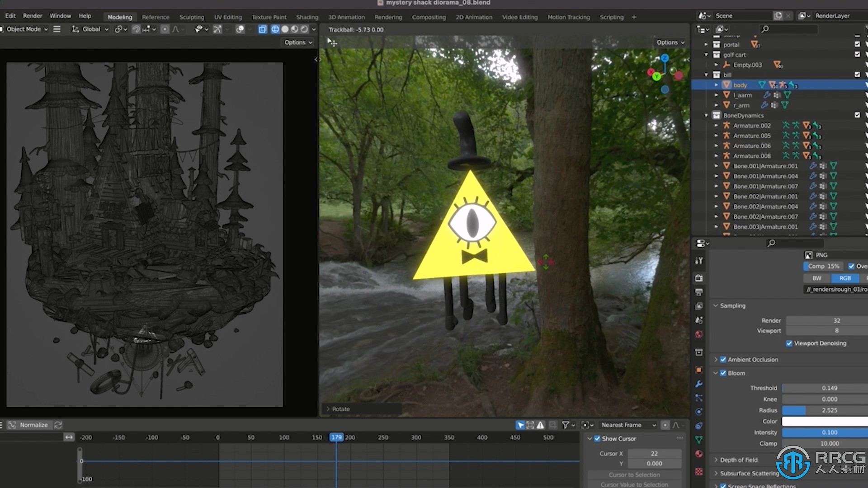Toggle proportional editing in 3D viewport header
This screenshot has height=488, width=868.
pos(165,29)
